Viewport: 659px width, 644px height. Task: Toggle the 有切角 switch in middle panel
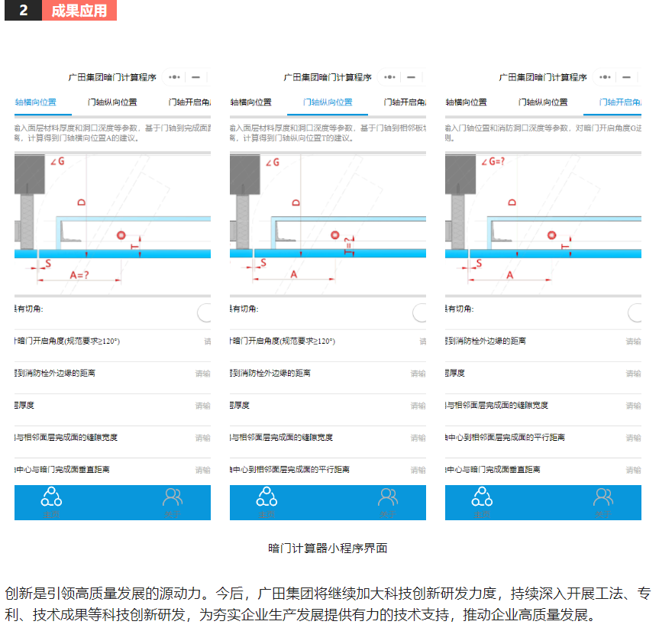[x=419, y=312]
